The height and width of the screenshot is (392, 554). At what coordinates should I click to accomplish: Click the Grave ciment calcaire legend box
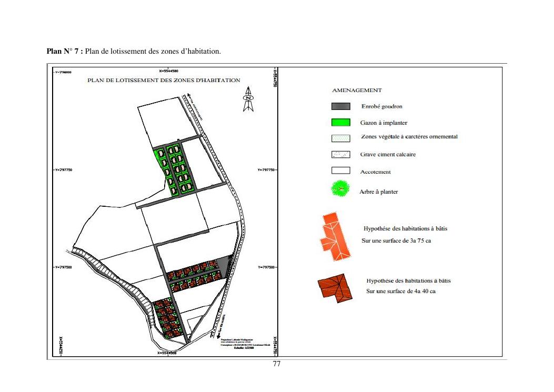coord(340,155)
